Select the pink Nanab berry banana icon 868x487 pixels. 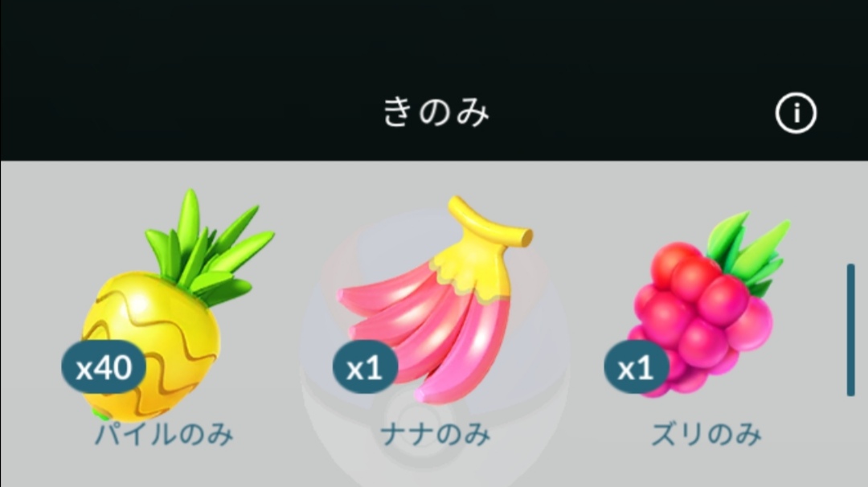[x=435, y=300]
